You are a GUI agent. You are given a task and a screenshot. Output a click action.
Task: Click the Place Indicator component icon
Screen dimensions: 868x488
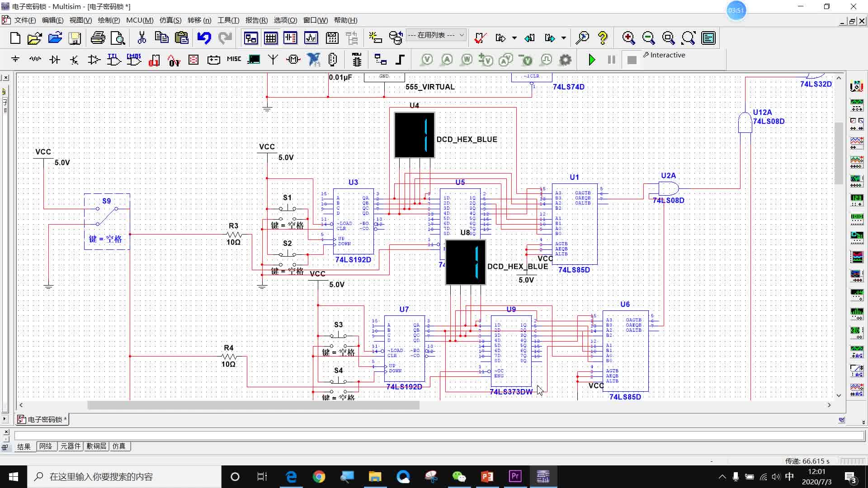[193, 60]
